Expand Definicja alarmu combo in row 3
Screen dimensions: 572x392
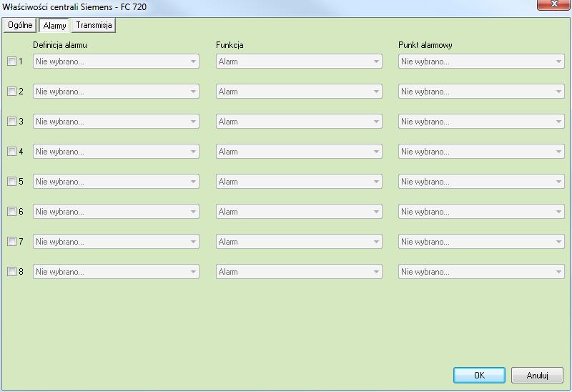116,121
